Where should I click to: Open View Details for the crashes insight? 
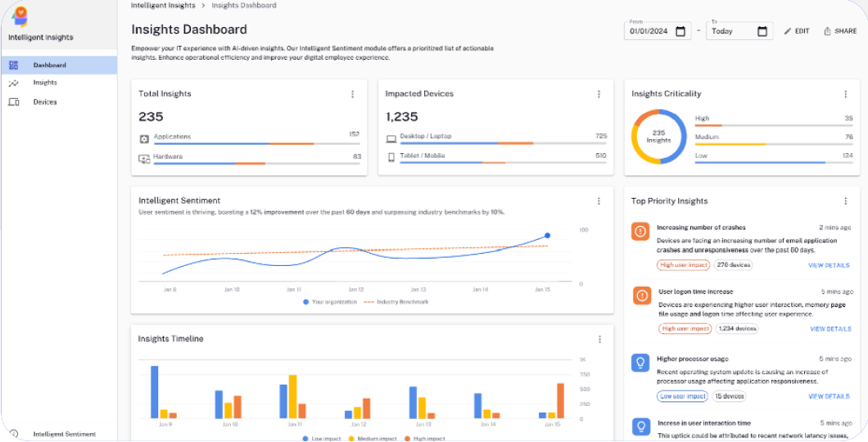tap(830, 265)
